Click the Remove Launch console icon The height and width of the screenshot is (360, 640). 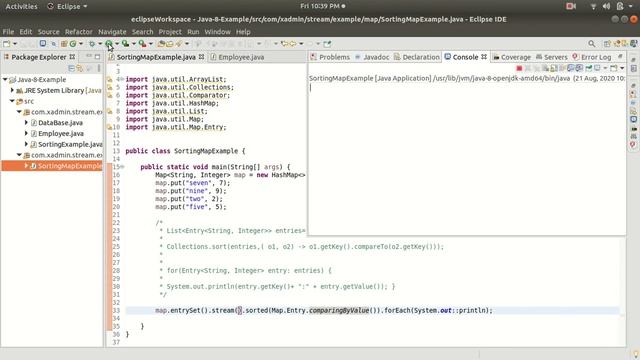coord(528,68)
